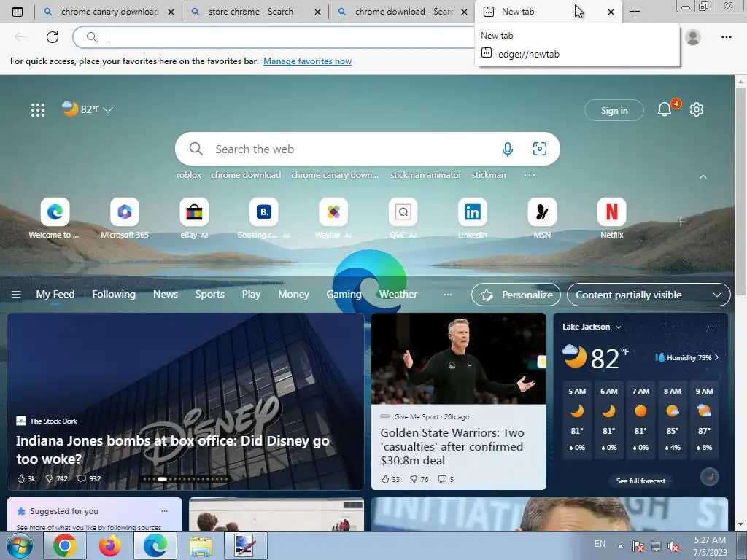Select the Money feed tab
The width and height of the screenshot is (747, 560).
click(293, 295)
